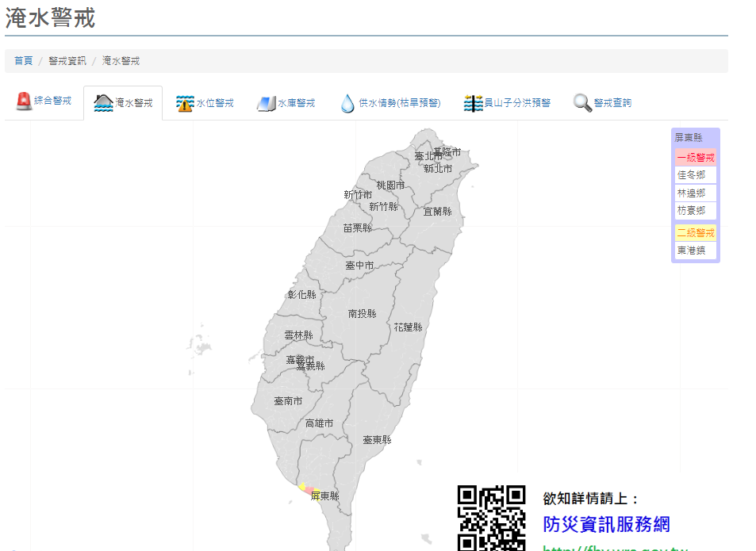The image size is (756, 551).
Task: Click 高雄市 on the map
Action: pyautogui.click(x=319, y=423)
